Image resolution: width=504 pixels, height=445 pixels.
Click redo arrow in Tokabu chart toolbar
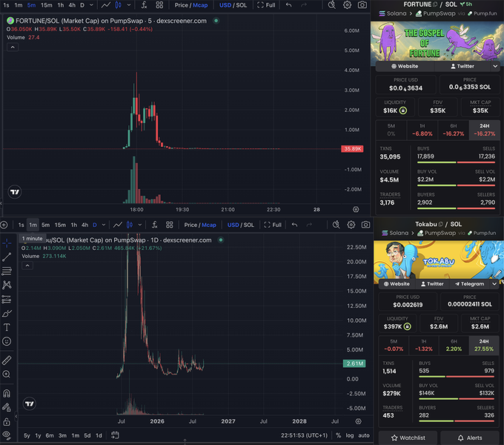tap(309, 225)
